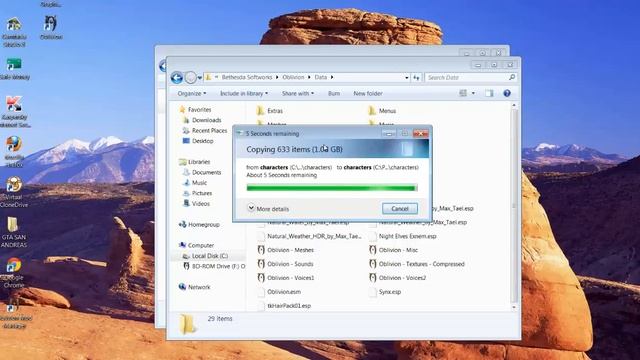
Task: Select Favorites in navigation pane
Action: 196,109
